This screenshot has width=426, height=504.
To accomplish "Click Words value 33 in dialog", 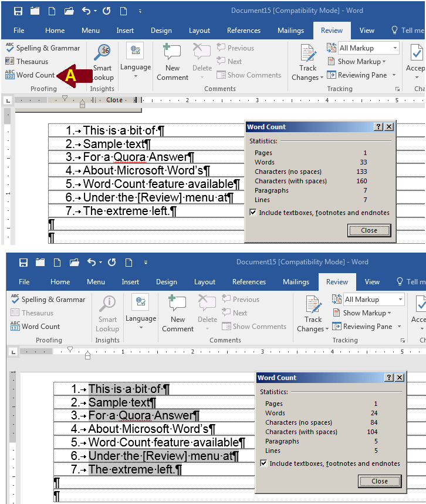I will 363,162.
